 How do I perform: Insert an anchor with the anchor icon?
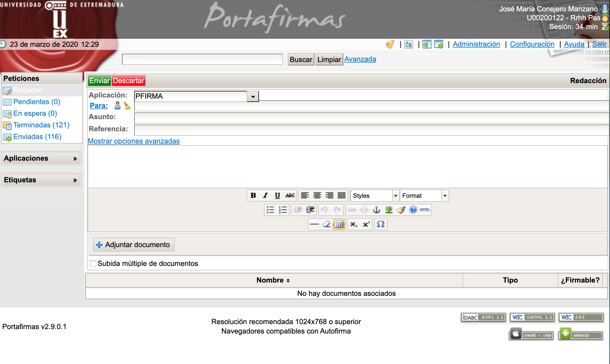376,210
